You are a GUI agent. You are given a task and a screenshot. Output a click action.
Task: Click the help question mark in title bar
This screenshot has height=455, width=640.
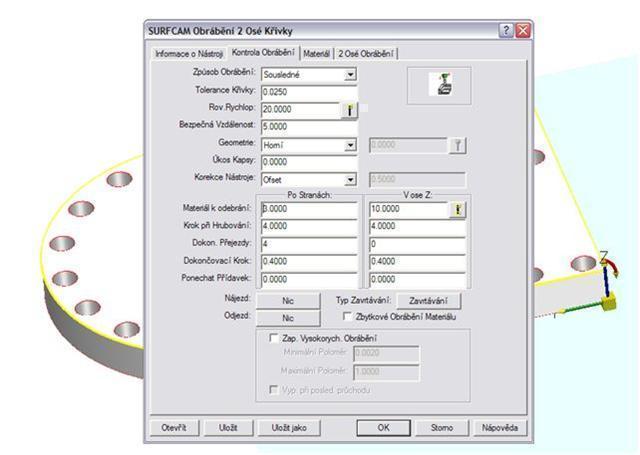(x=506, y=31)
